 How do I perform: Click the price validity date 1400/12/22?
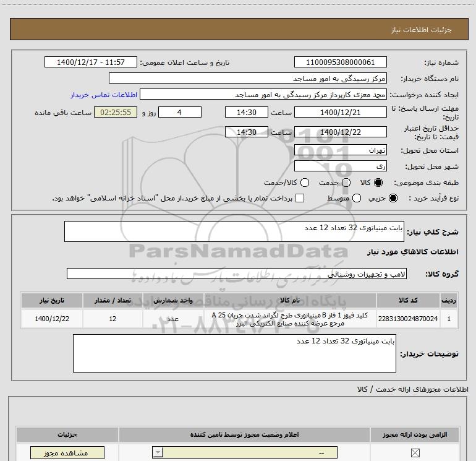click(x=340, y=132)
